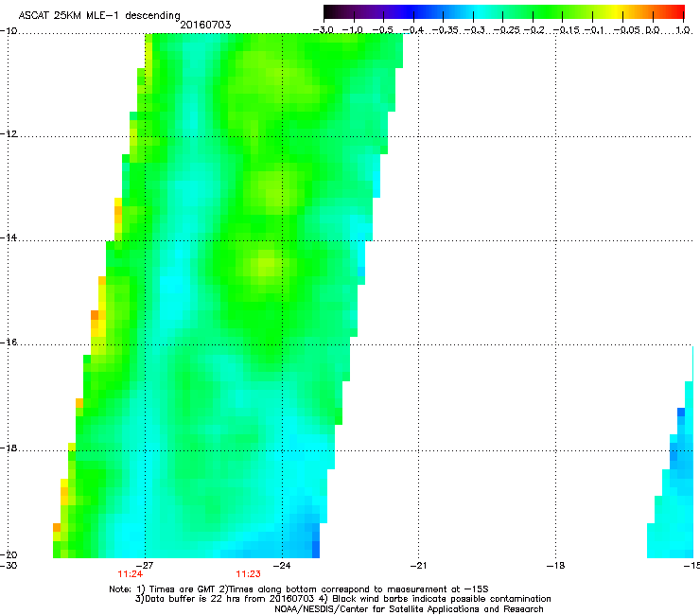Click the note line '3)Data buffer is 22 hrs'
Viewport: 700px width, 615px height.
tap(342, 599)
